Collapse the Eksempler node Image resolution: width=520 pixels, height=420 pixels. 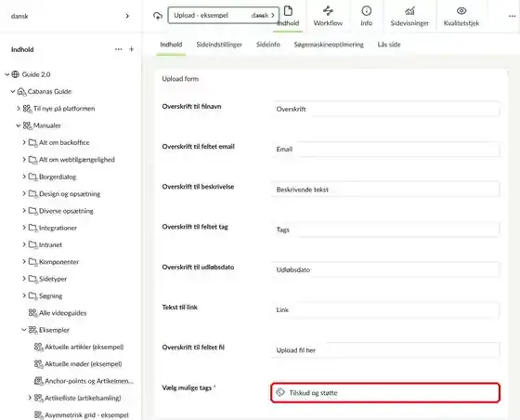coord(24,330)
